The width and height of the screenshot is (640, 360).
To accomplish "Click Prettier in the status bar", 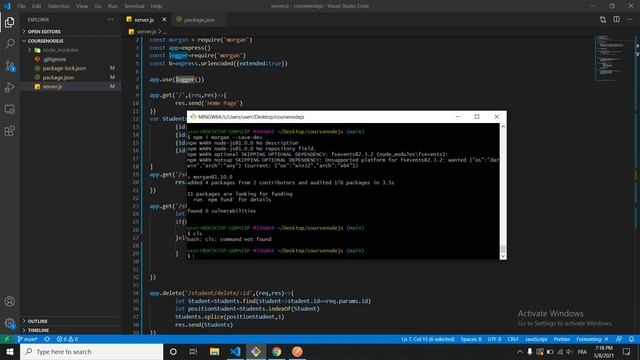I will pyautogui.click(x=562, y=339).
